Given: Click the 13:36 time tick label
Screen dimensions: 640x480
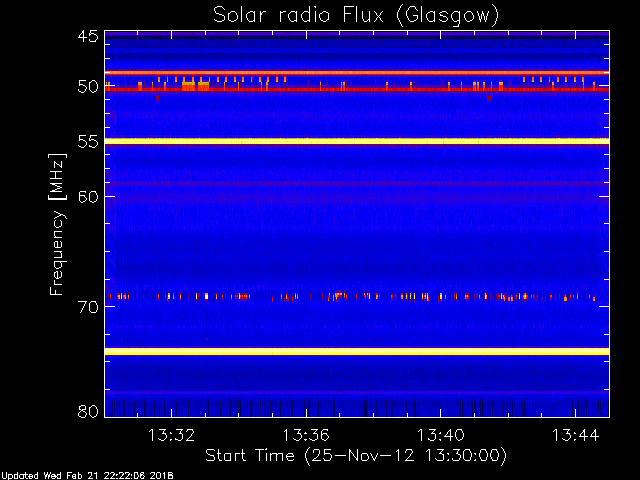Looking at the screenshot, I should click(306, 435).
